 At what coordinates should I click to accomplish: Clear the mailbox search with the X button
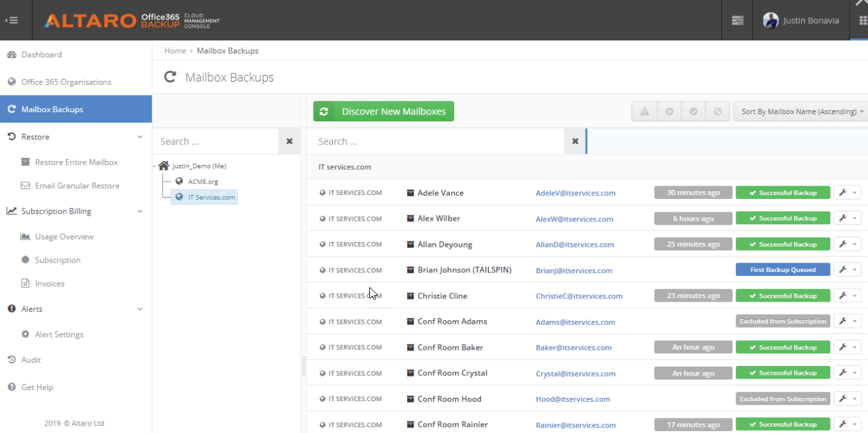575,141
